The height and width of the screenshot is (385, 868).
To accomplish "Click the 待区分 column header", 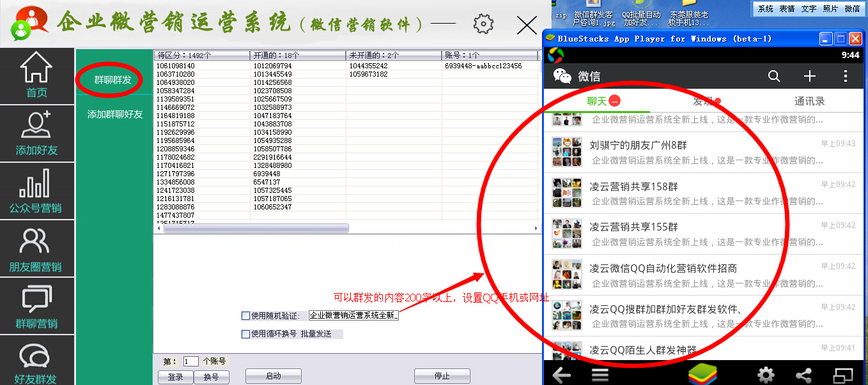I will tap(202, 56).
